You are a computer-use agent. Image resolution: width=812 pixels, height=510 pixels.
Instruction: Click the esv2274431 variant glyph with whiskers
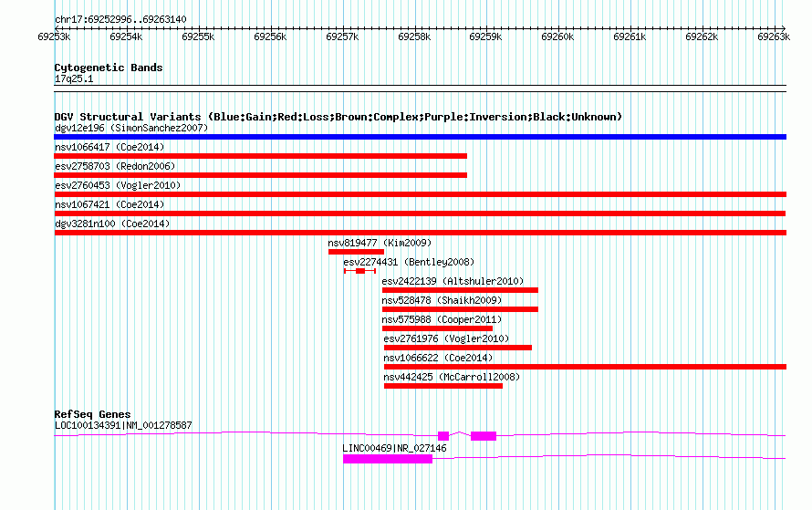359,271
